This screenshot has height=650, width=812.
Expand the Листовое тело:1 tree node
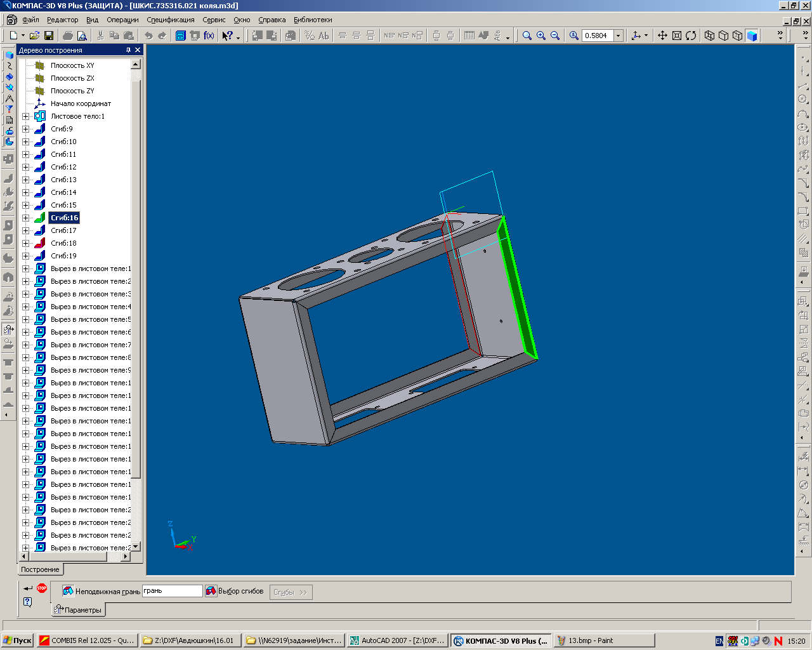click(x=26, y=116)
